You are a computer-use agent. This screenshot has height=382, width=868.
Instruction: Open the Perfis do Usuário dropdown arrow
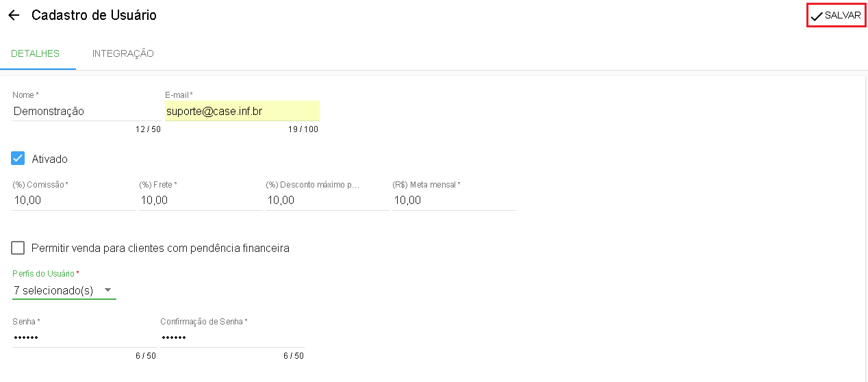107,290
